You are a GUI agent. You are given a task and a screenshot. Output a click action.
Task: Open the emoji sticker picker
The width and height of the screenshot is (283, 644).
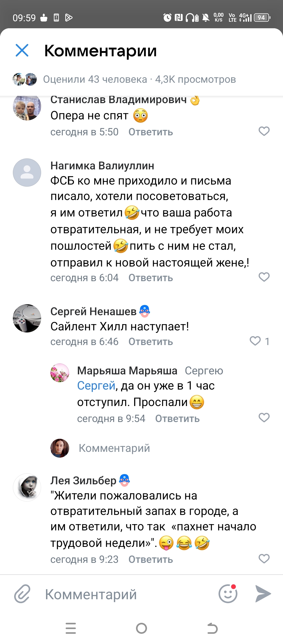pyautogui.click(x=228, y=594)
